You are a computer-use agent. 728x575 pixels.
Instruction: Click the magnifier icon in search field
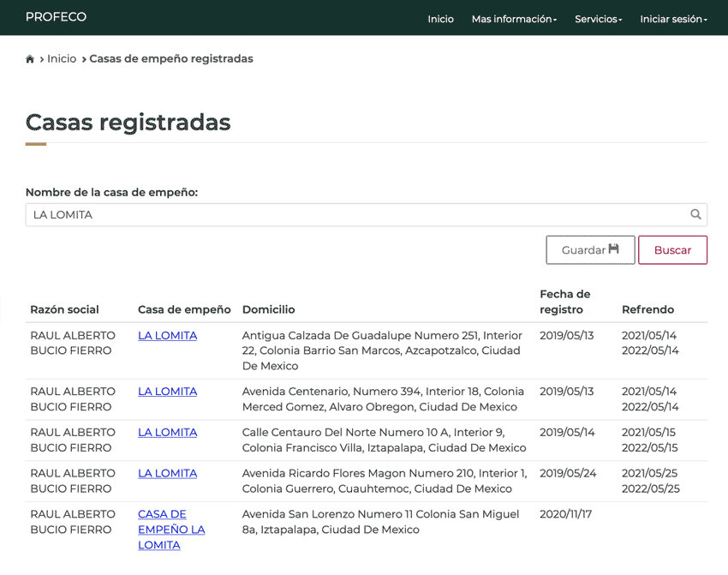[x=695, y=214]
